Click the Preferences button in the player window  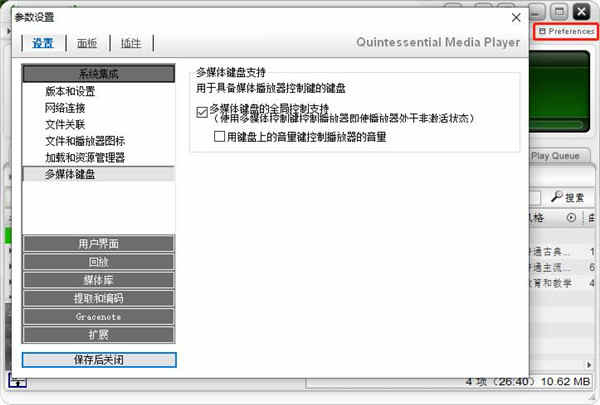coord(566,31)
